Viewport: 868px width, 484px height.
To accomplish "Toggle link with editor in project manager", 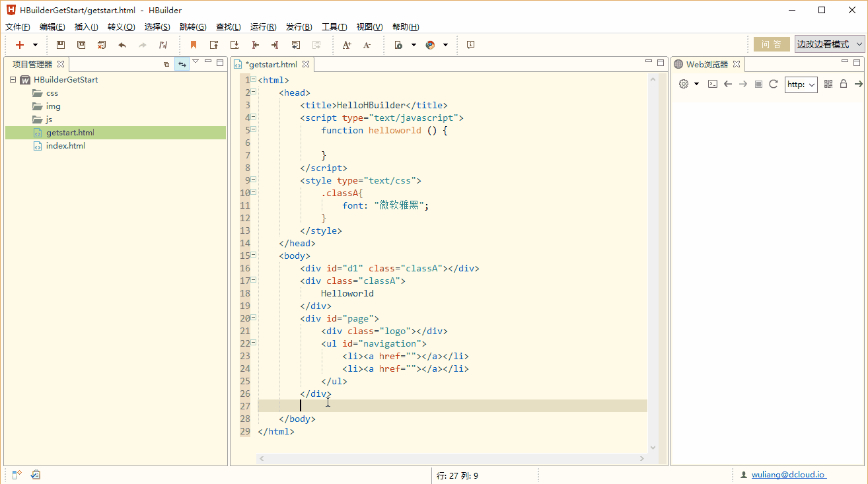I will click(182, 64).
